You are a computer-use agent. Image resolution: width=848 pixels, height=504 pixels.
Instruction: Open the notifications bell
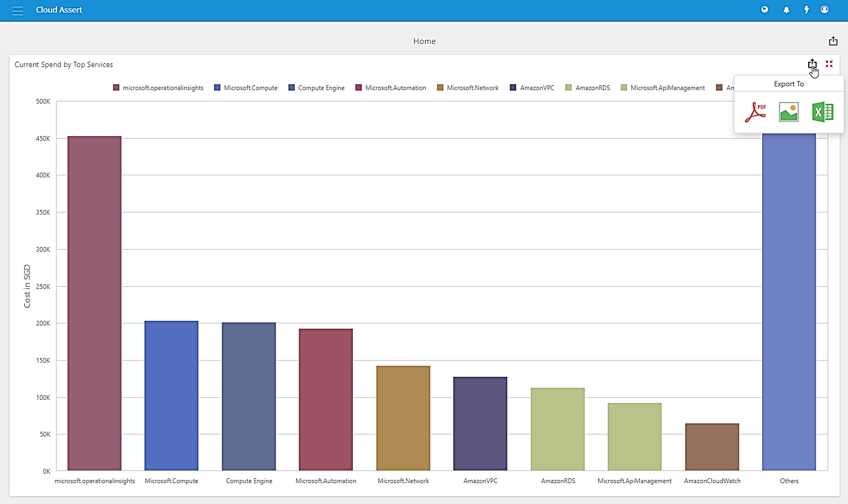786,10
